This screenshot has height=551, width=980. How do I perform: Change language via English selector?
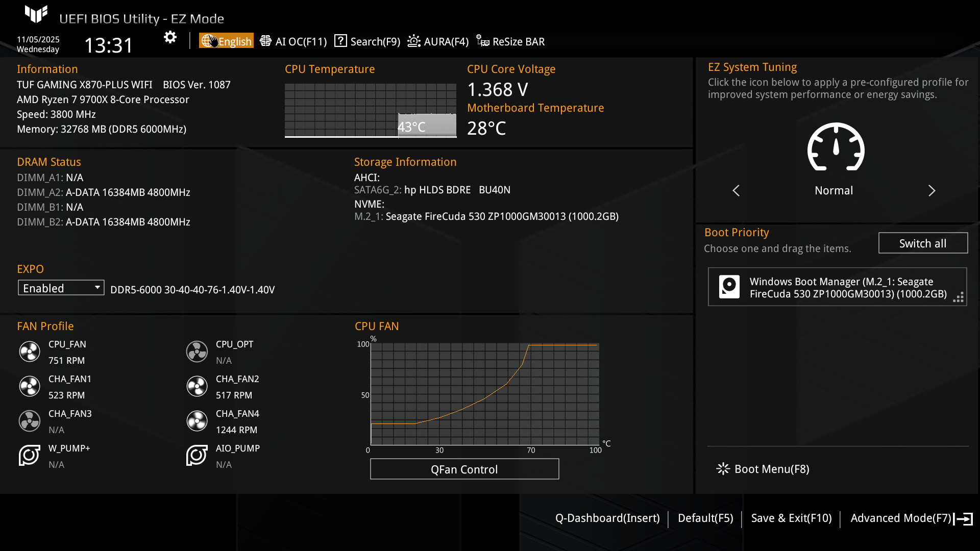pyautogui.click(x=227, y=41)
